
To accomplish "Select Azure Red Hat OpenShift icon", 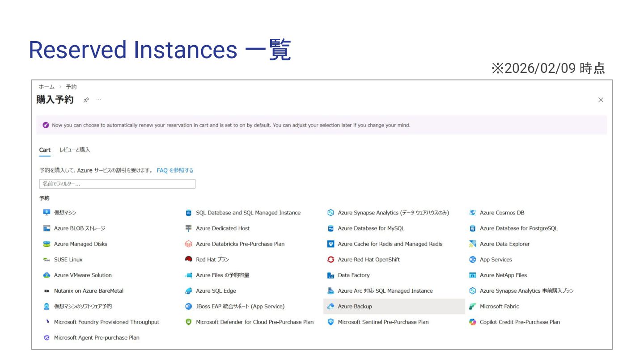I will click(x=330, y=260).
